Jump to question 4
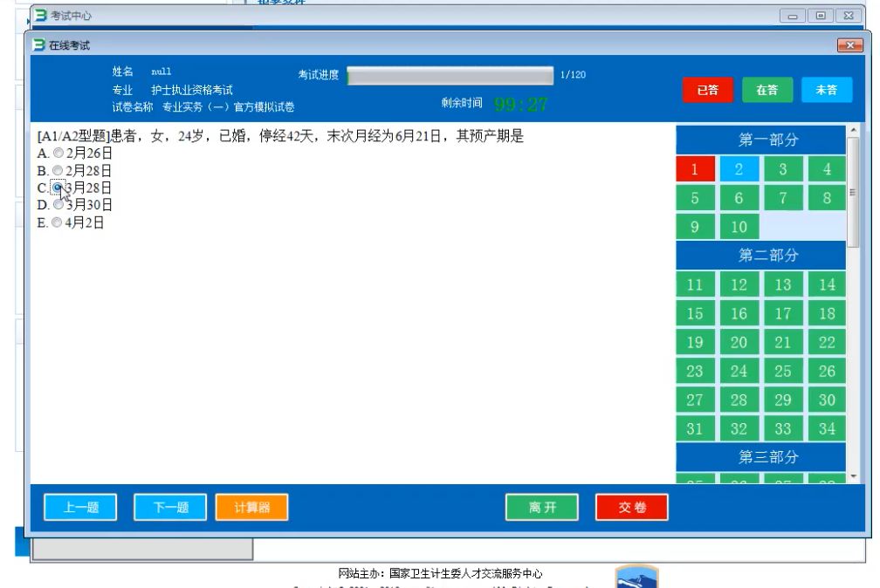This screenshot has width=880, height=588. [x=827, y=169]
